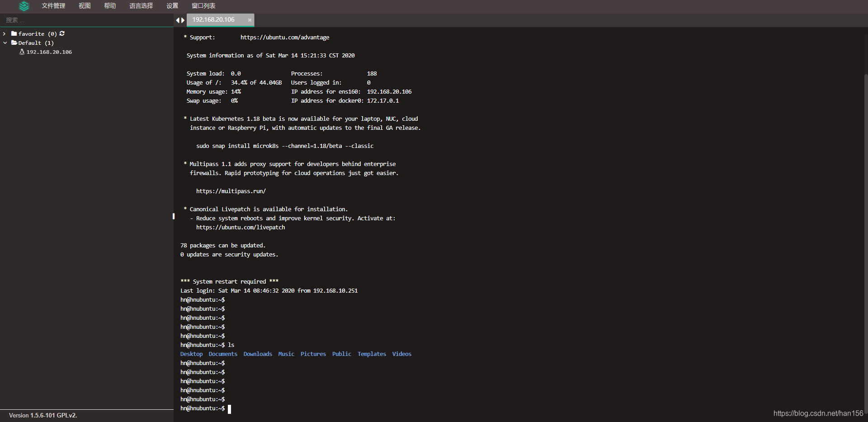Click the previous tab left arrow
868x422 pixels.
tap(178, 20)
